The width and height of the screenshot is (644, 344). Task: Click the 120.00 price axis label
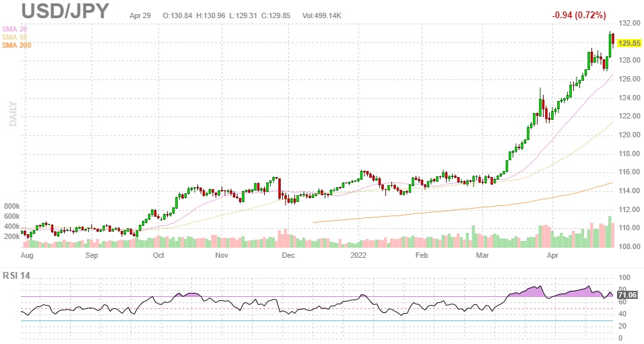[x=631, y=135]
